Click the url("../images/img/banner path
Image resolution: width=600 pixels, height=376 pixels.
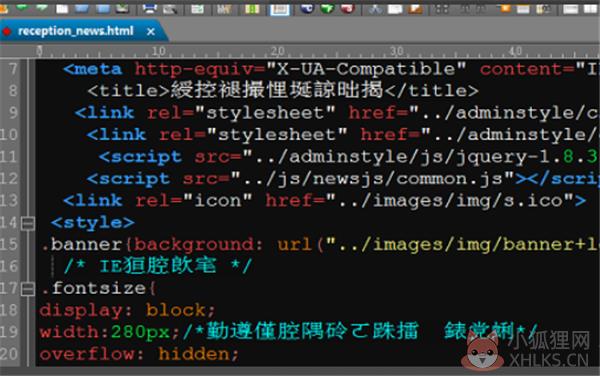tap(438, 244)
